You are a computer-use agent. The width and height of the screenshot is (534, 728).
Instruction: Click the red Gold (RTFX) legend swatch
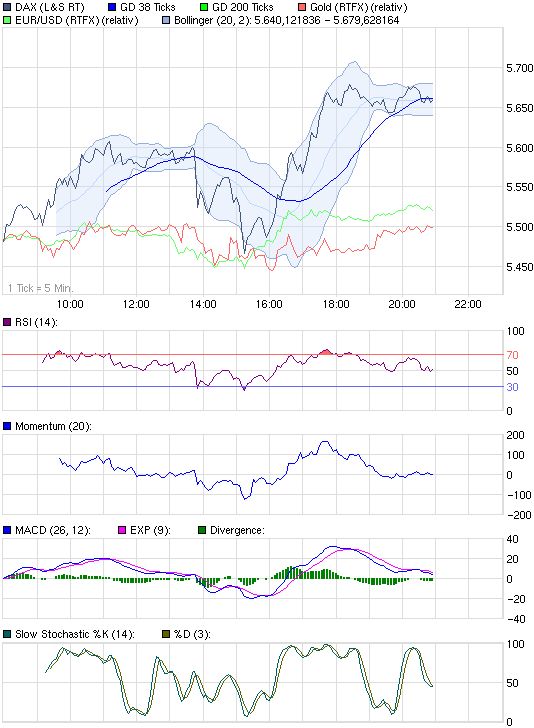tap(302, 7)
